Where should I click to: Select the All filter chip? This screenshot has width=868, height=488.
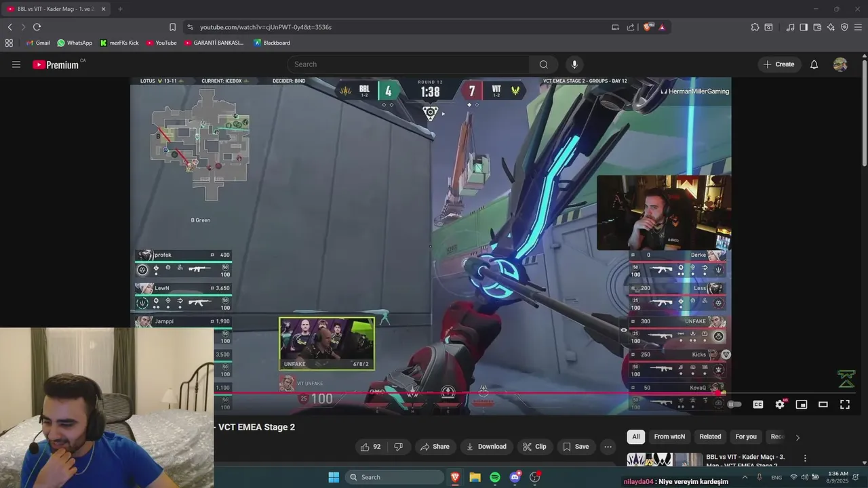[x=635, y=436]
